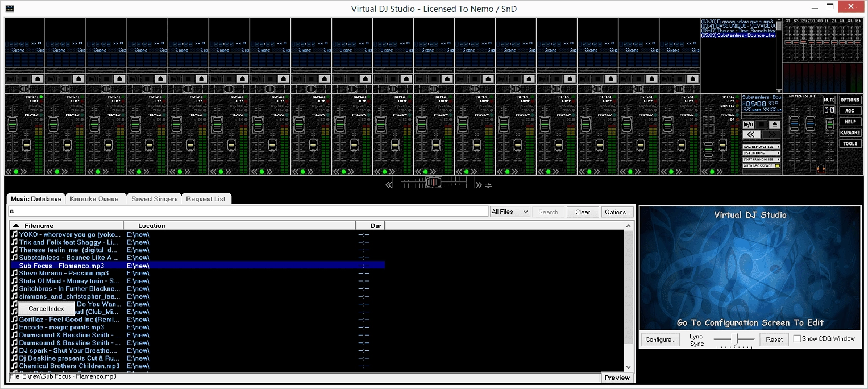Click the Clear search button
868x389 pixels.
pyautogui.click(x=583, y=212)
